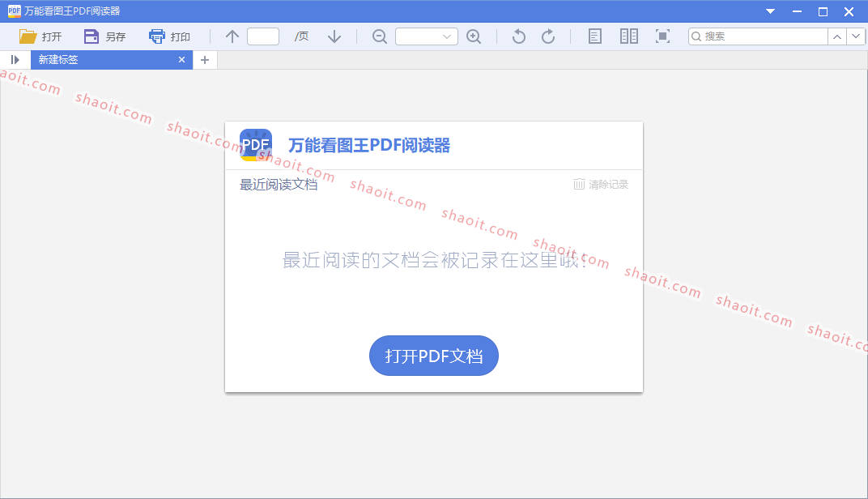Image resolution: width=868 pixels, height=499 pixels.
Task: Enter full screen mode
Action: (x=662, y=36)
